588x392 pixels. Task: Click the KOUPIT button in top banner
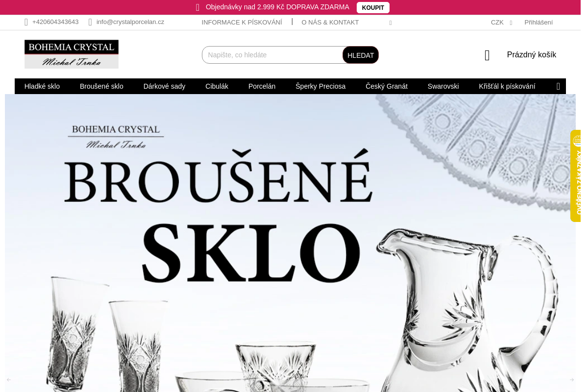[x=373, y=7]
